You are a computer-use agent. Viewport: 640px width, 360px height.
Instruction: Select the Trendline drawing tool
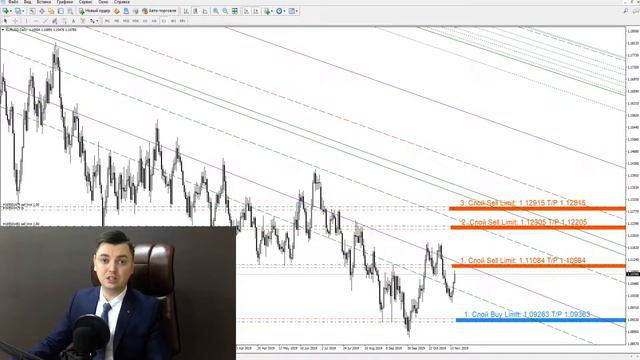point(45,21)
